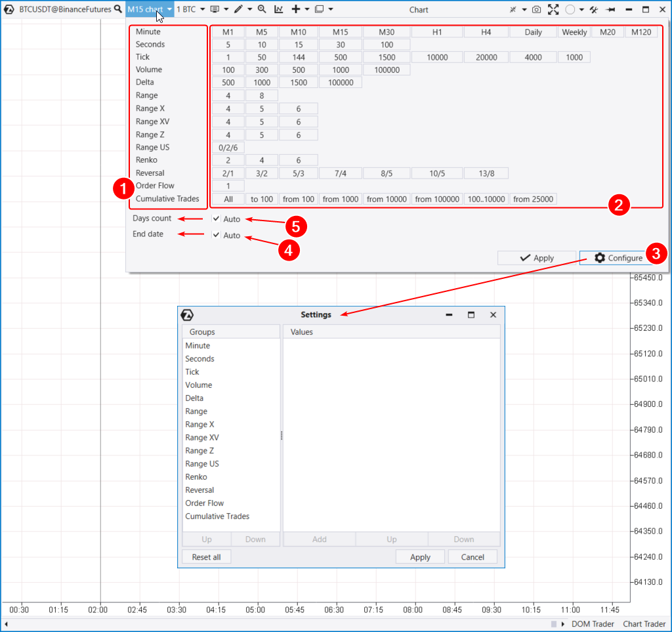Toggle the Days count Auto checkbox
Image resolution: width=672 pixels, height=632 pixels.
pyautogui.click(x=217, y=219)
